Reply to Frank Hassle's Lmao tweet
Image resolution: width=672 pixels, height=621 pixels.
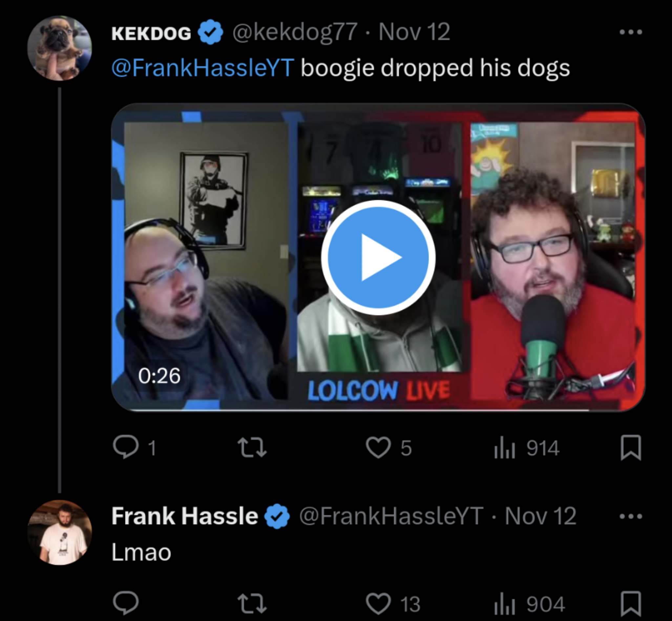pos(126,603)
